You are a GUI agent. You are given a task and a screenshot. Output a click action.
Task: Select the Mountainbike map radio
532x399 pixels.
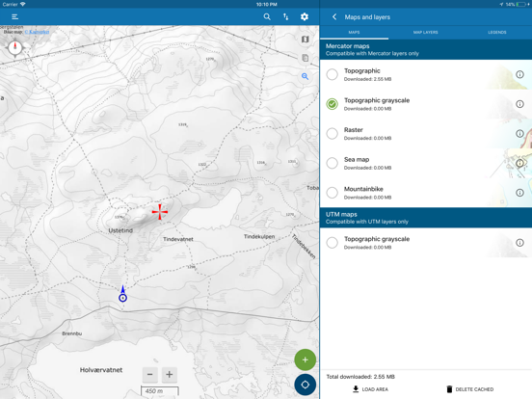[x=332, y=193]
